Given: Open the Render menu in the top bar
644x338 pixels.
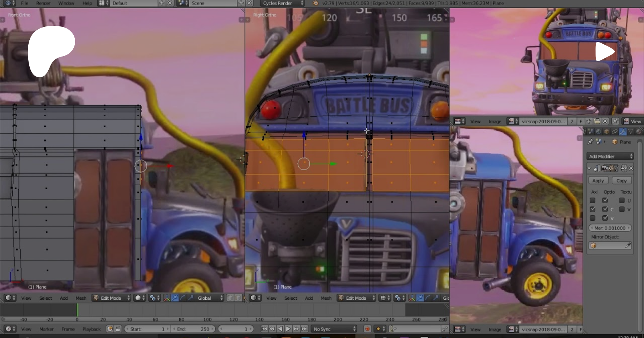Looking at the screenshot, I should pyautogui.click(x=43, y=3).
